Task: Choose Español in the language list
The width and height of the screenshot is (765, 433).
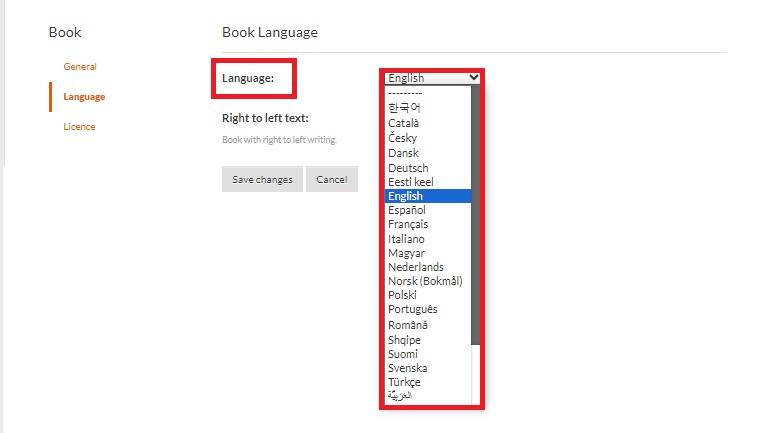Action: (407, 211)
